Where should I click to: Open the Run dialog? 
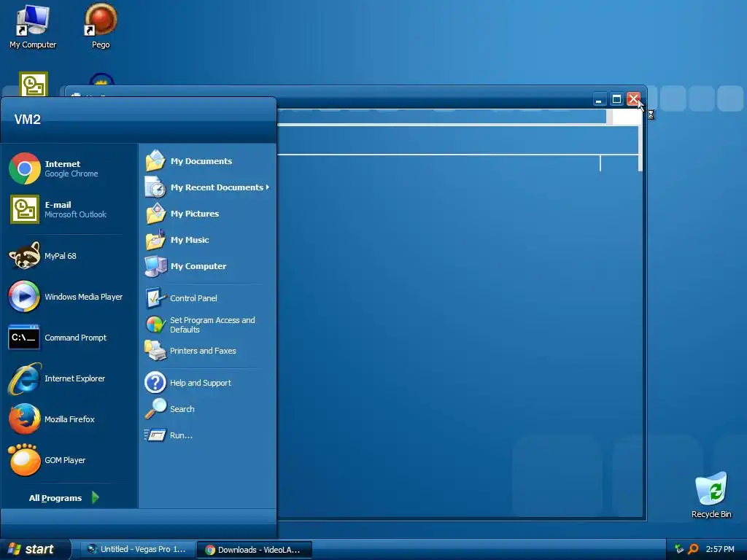(x=207, y=435)
